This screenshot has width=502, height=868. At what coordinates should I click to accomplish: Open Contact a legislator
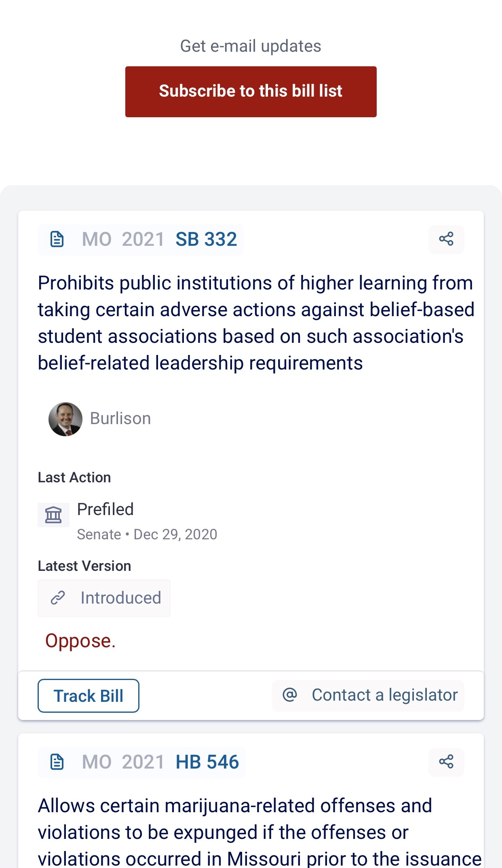384,695
